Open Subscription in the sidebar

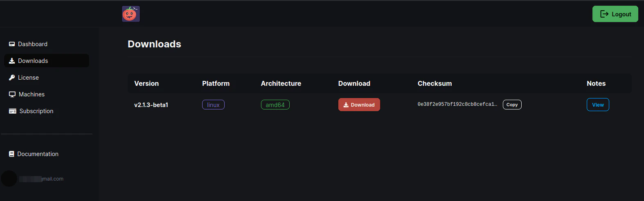[x=47, y=111]
